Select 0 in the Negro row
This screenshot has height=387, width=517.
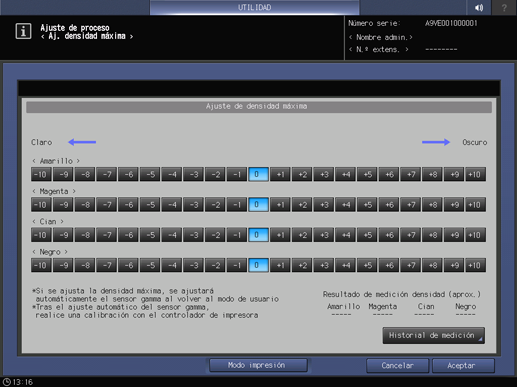coord(258,265)
